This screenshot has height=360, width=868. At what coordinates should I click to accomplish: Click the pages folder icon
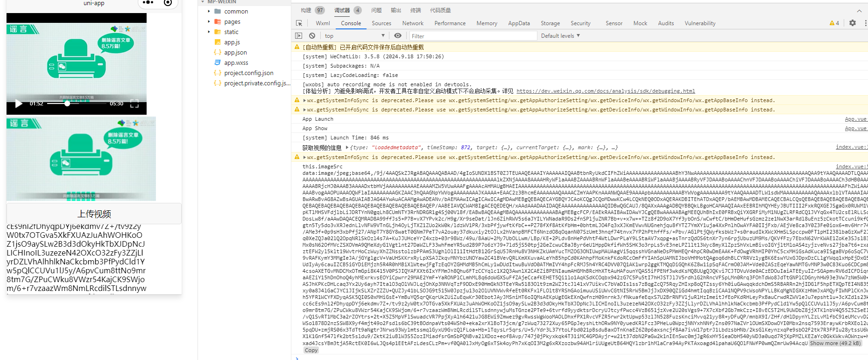pos(218,21)
